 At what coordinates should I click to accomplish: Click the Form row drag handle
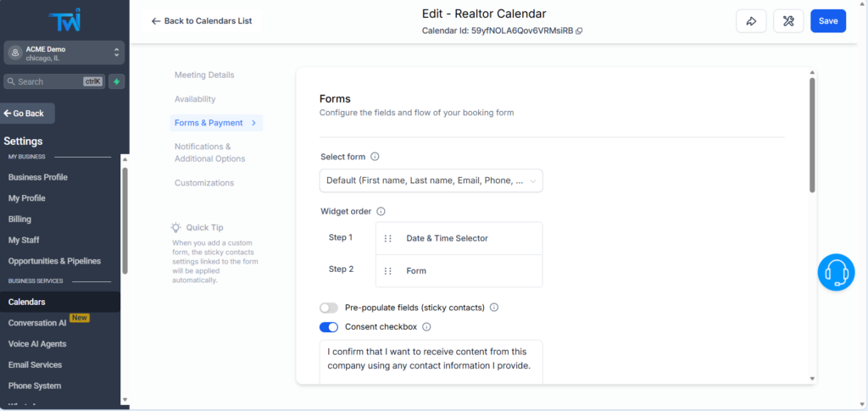coord(388,271)
